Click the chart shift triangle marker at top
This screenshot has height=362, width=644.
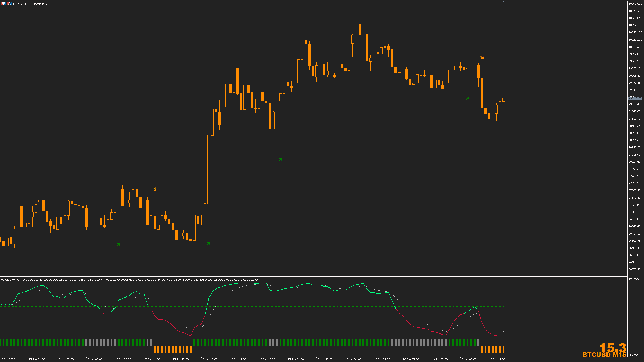point(503,2)
